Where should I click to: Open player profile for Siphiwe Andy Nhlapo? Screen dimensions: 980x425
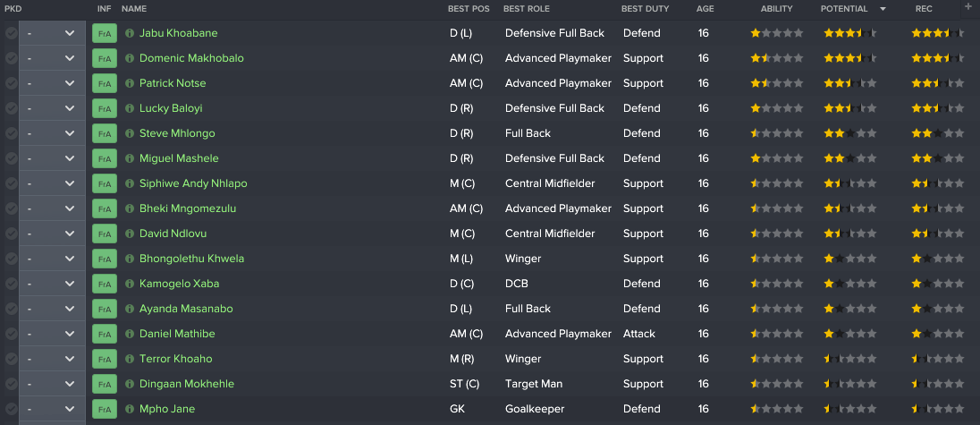coord(193,183)
